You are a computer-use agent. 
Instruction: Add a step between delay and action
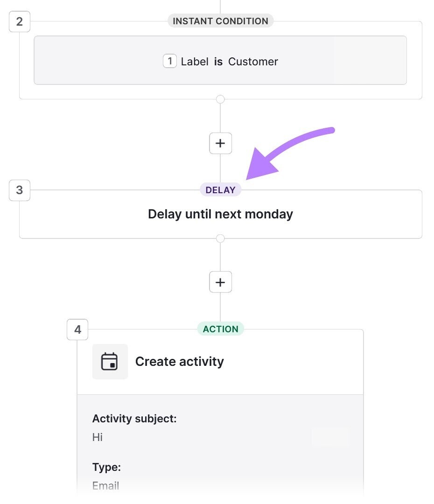click(220, 282)
